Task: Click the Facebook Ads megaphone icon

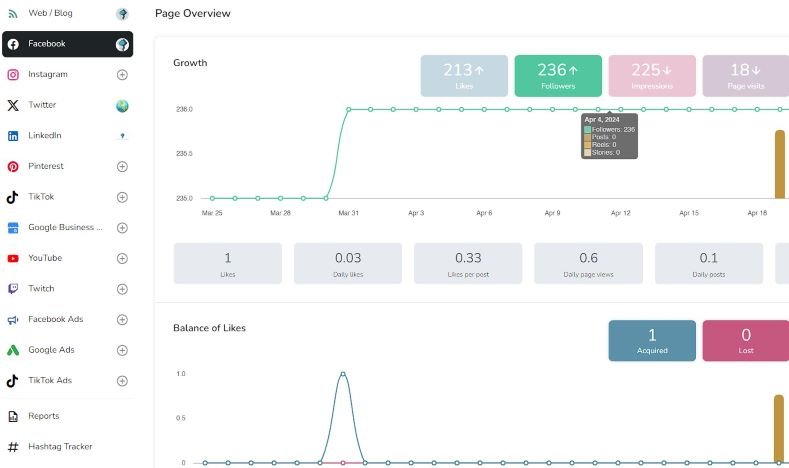Action: pyautogui.click(x=13, y=320)
